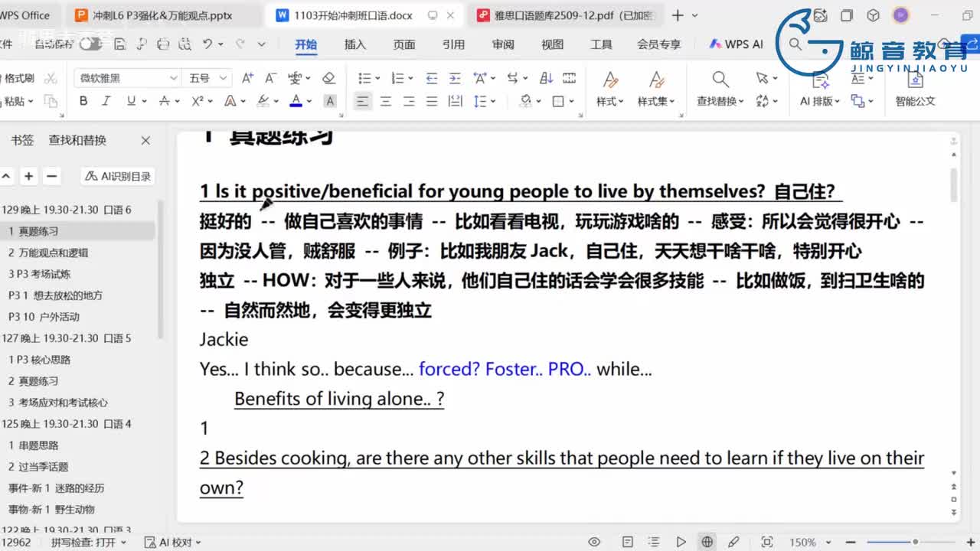Click the 格式刷 format painter button
Screen dimensions: 980x551
pyautogui.click(x=18, y=78)
